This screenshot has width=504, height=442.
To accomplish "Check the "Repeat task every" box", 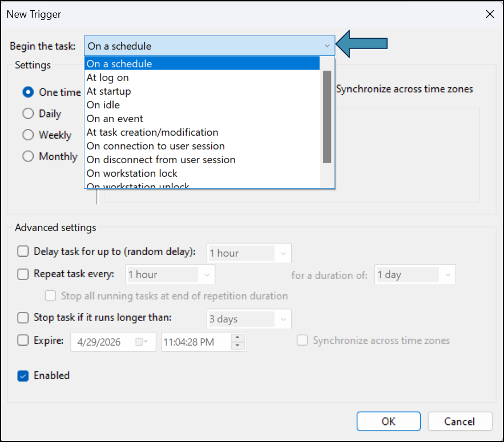I will coord(23,274).
